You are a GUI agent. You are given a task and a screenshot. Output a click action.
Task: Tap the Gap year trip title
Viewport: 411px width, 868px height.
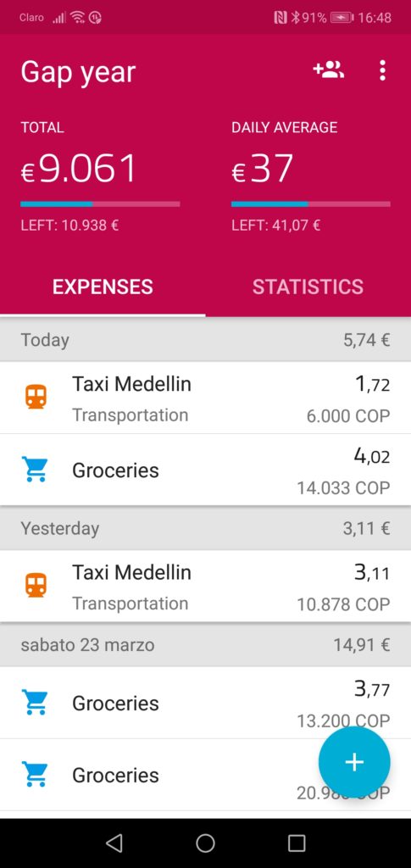coord(78,73)
